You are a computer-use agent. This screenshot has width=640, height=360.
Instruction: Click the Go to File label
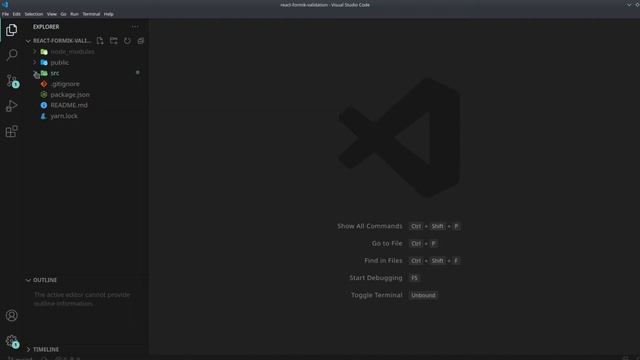387,243
